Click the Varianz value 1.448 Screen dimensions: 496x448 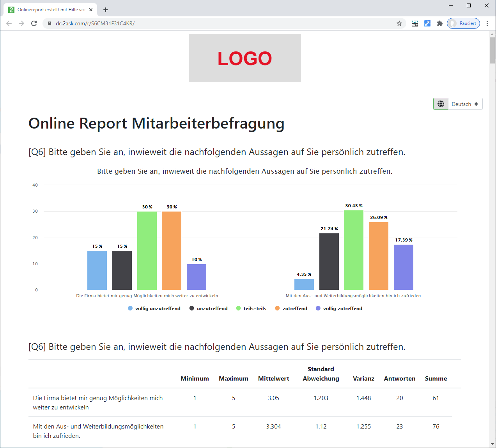(364, 398)
